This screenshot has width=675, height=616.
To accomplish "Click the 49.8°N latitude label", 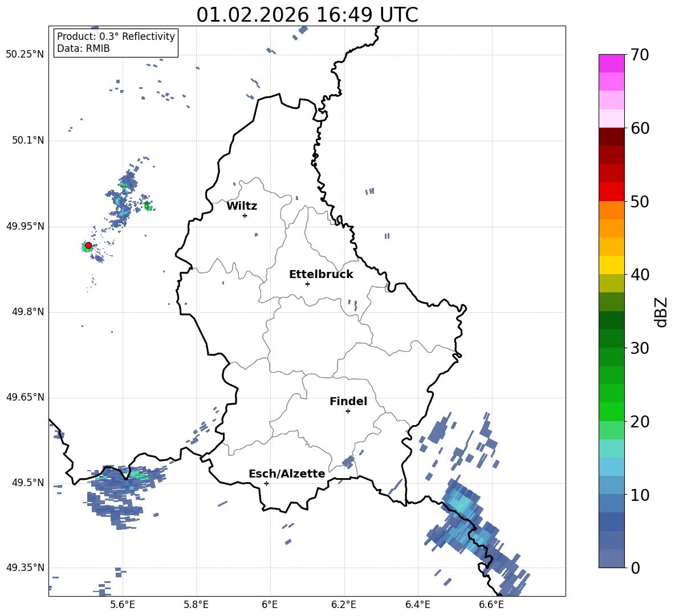I will 28,312.
